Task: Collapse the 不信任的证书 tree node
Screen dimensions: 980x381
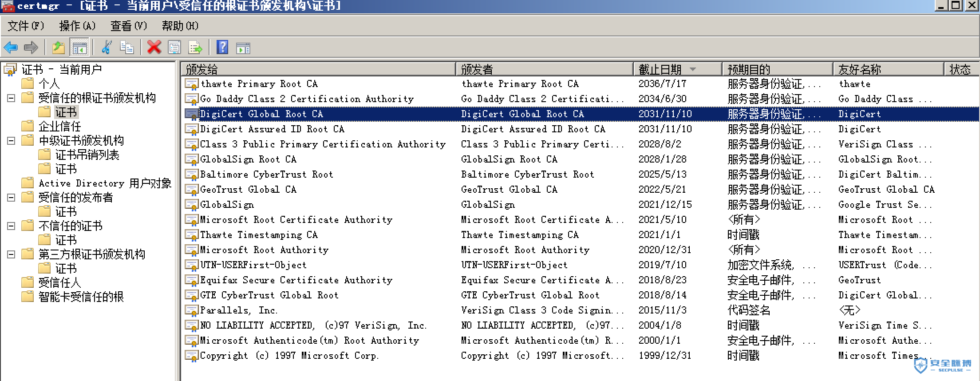Action: pyautogui.click(x=11, y=226)
